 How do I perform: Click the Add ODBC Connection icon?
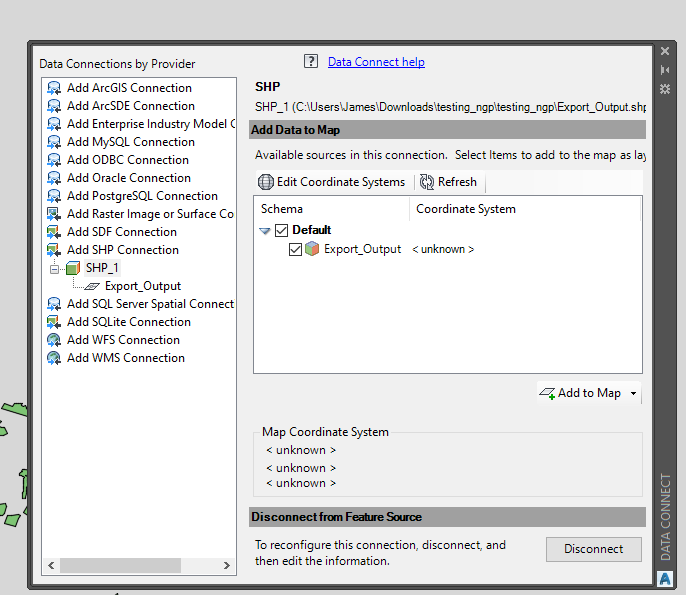point(54,160)
